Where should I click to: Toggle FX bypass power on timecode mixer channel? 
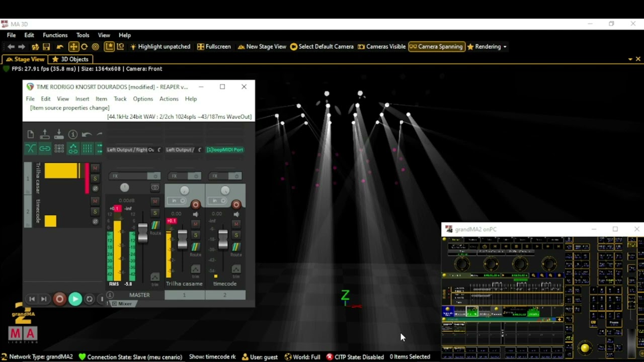(x=236, y=176)
